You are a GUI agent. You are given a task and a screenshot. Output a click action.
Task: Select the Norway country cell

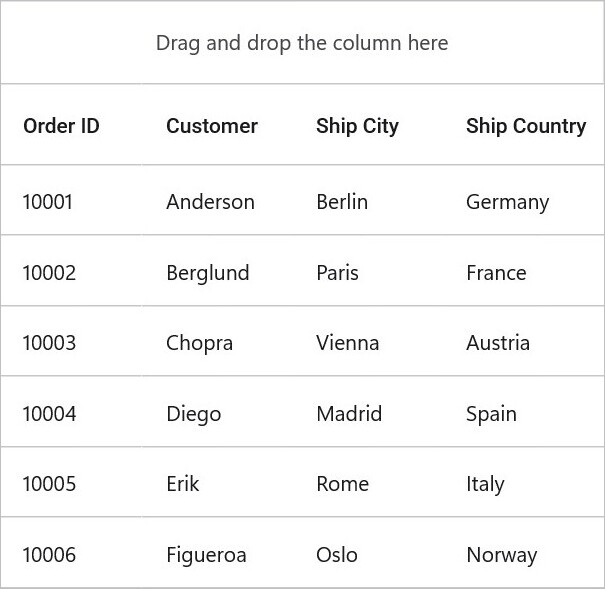coord(523,553)
